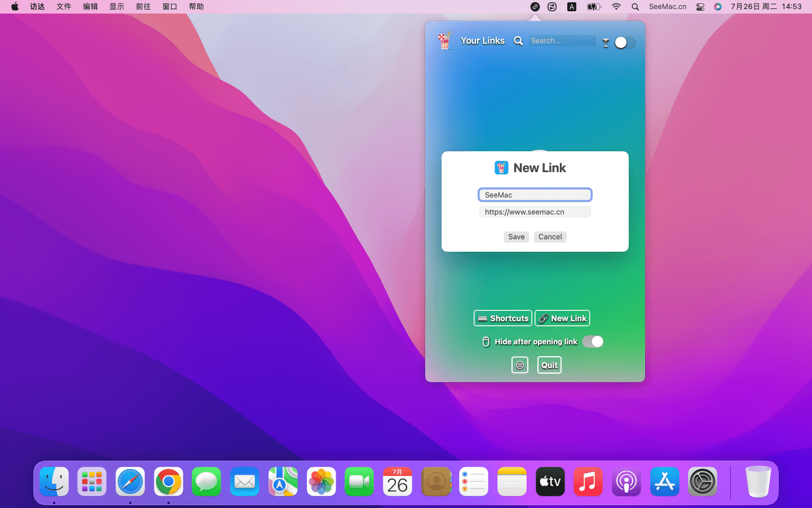The image size is (812, 508).
Task: Click the round list icon button beside Quit
Action: pos(519,365)
